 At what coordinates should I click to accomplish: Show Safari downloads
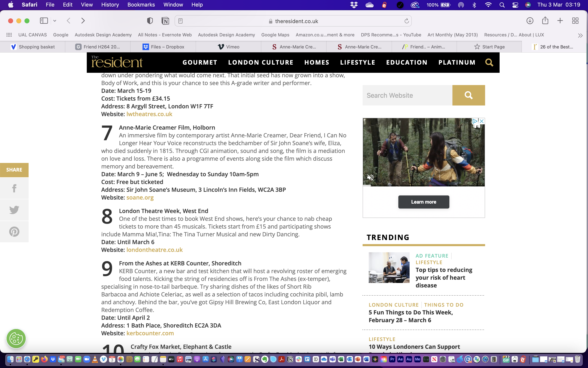(x=530, y=21)
